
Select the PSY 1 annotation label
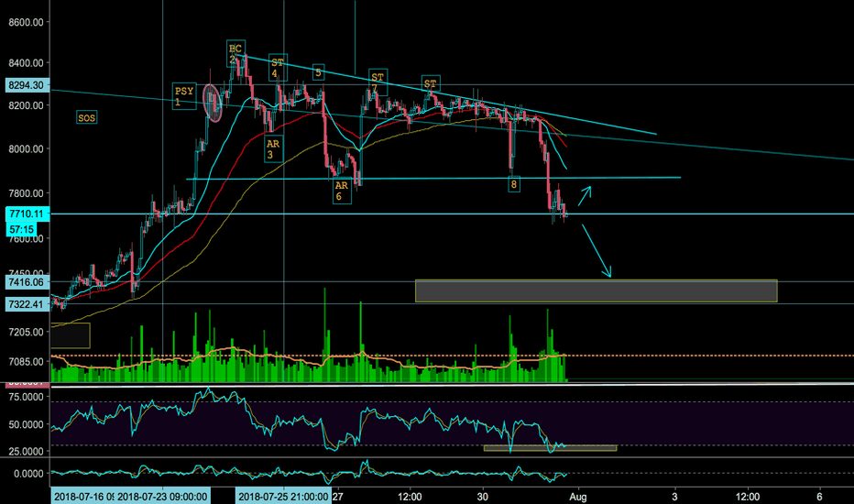tap(184, 96)
